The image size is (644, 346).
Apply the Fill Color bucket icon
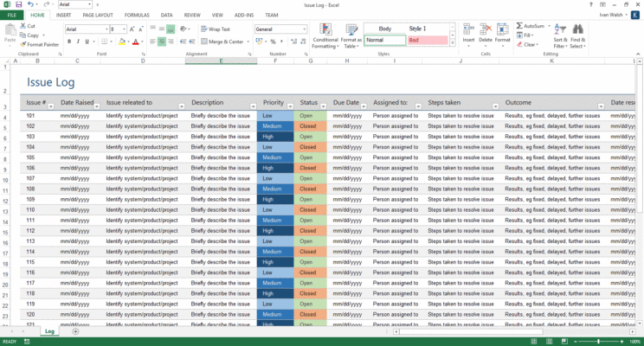[121, 42]
